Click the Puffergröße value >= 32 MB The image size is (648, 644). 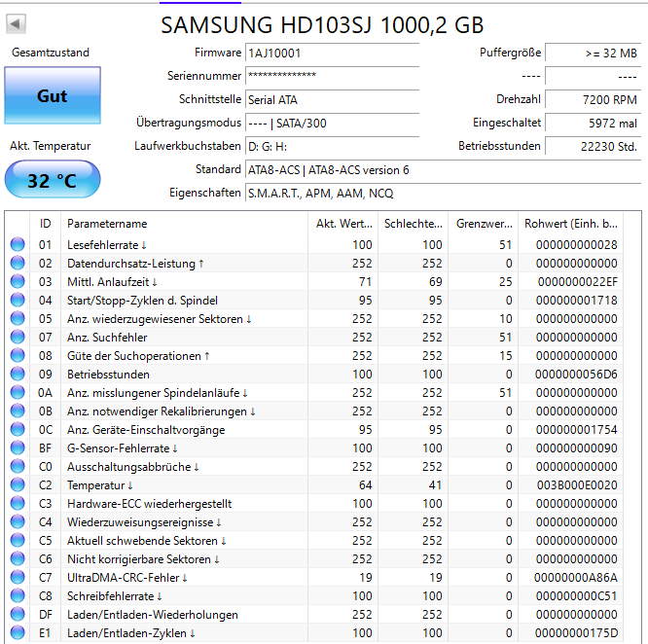[x=594, y=53]
